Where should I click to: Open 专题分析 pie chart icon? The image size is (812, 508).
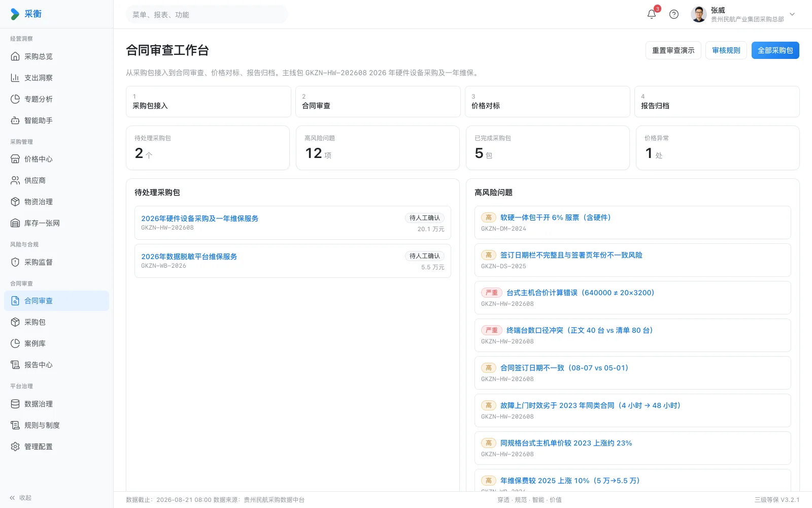coord(15,99)
